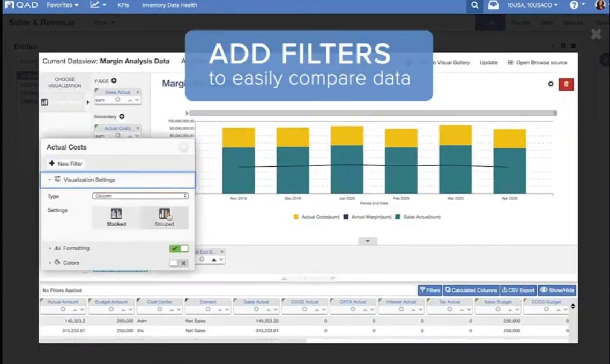Image resolution: width=610 pixels, height=364 pixels.
Task: Click the search magnifier icon
Action: pyautogui.click(x=474, y=5)
